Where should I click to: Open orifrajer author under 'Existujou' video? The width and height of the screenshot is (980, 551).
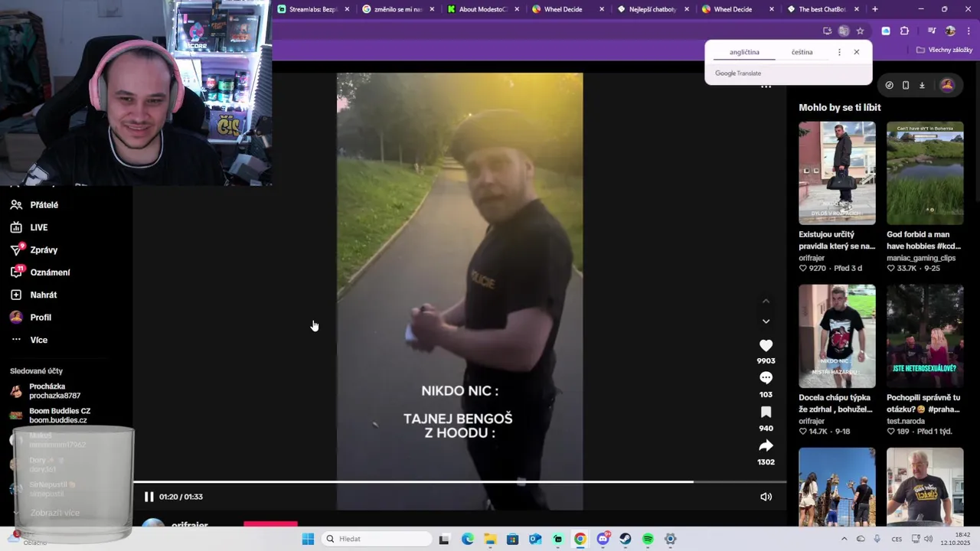point(812,258)
